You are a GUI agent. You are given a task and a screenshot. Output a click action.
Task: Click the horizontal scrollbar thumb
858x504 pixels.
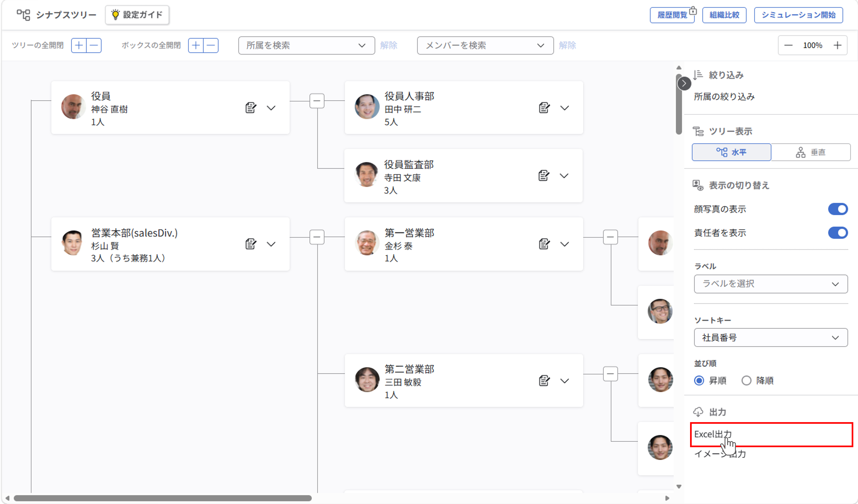pos(162,498)
